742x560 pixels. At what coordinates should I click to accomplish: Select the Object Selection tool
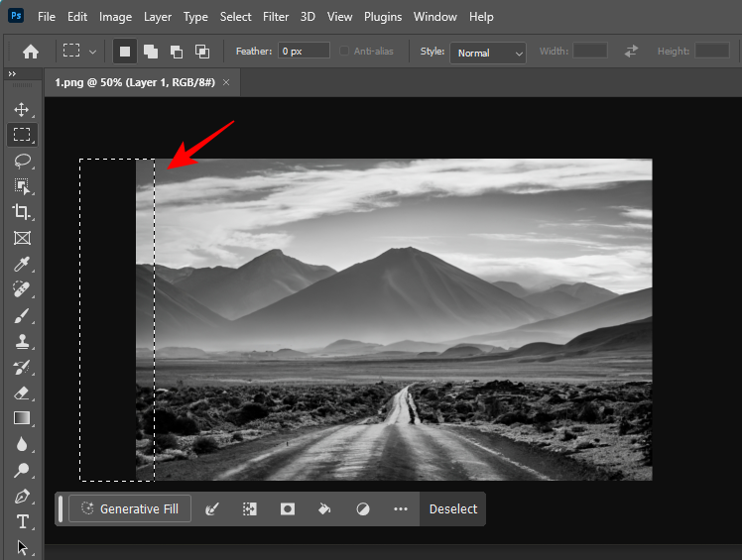pyautogui.click(x=22, y=186)
